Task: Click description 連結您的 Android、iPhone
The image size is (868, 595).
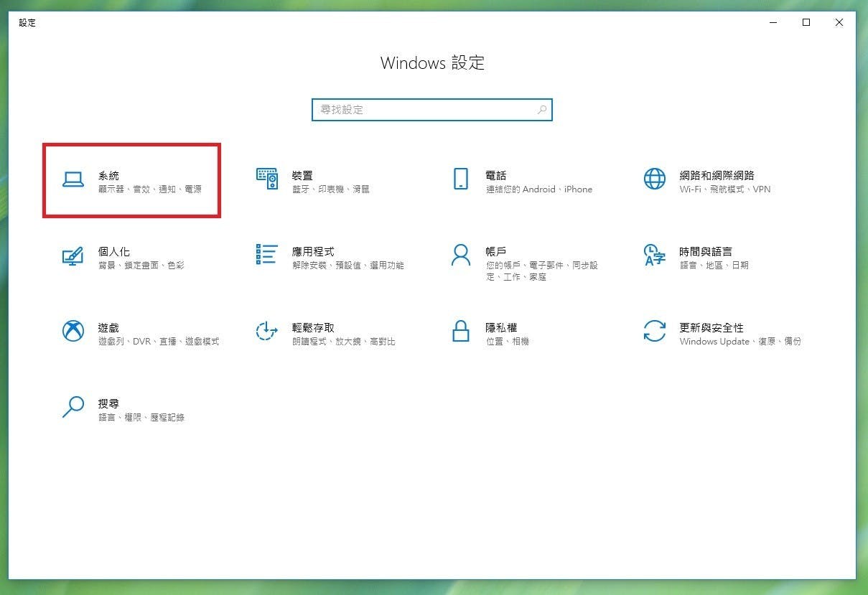Action: click(539, 189)
